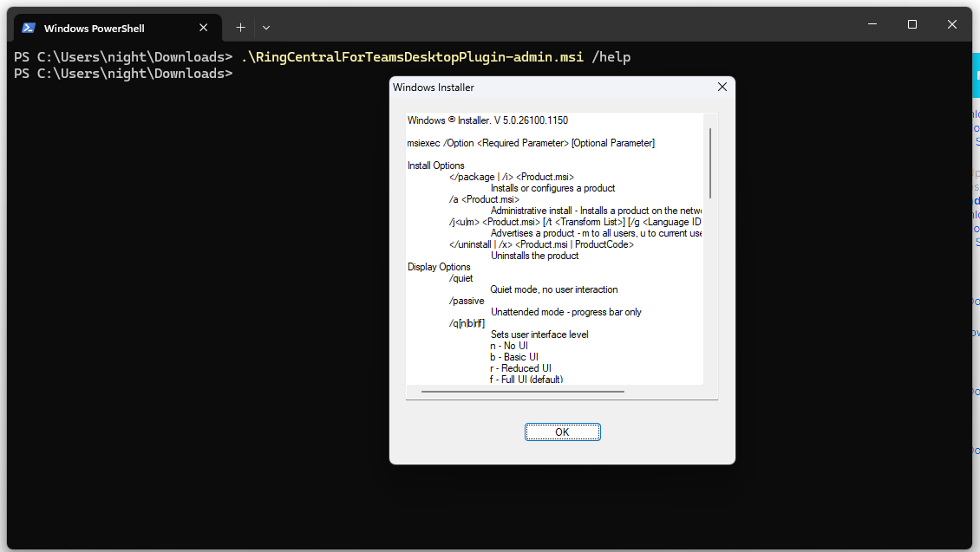Image resolution: width=980 pixels, height=552 pixels.
Task: Click 'f - Full UI (default)' line
Action: coord(526,380)
